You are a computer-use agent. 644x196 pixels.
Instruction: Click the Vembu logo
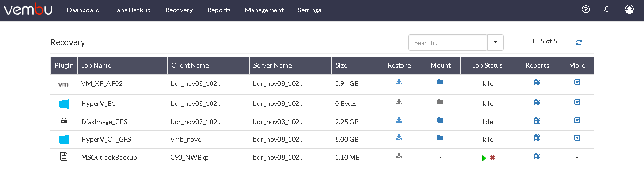pyautogui.click(x=28, y=10)
